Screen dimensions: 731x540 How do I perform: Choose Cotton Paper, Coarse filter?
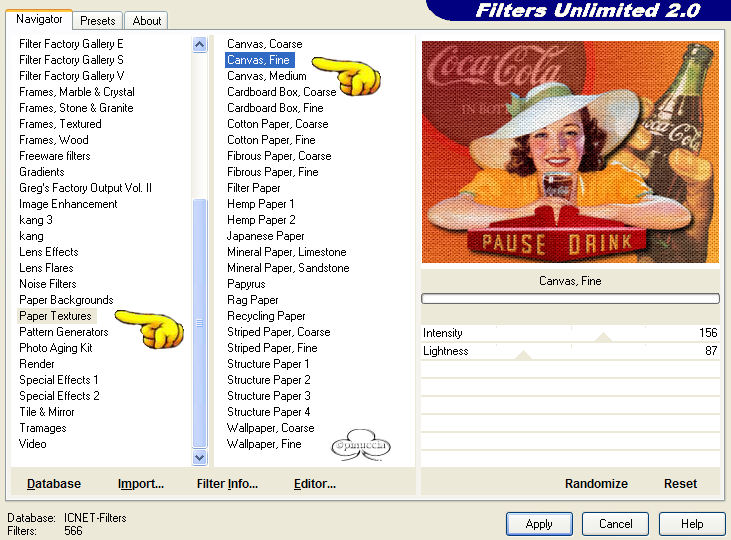278,124
